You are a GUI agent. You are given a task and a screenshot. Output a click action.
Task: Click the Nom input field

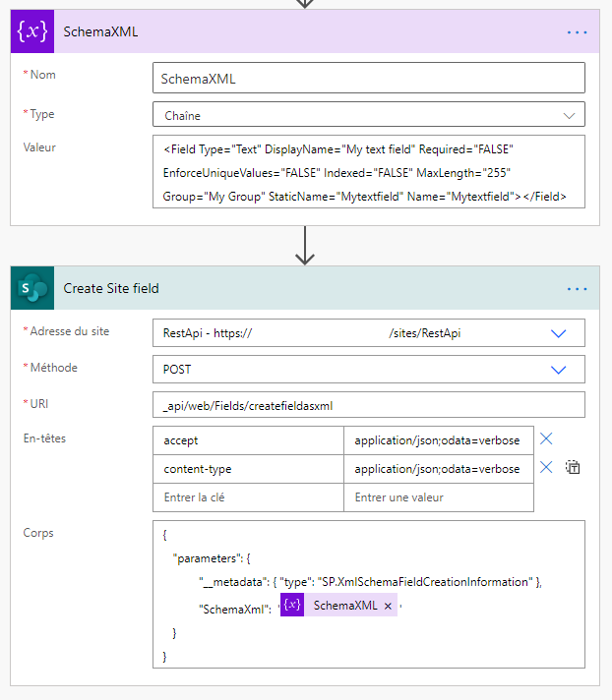click(x=369, y=78)
